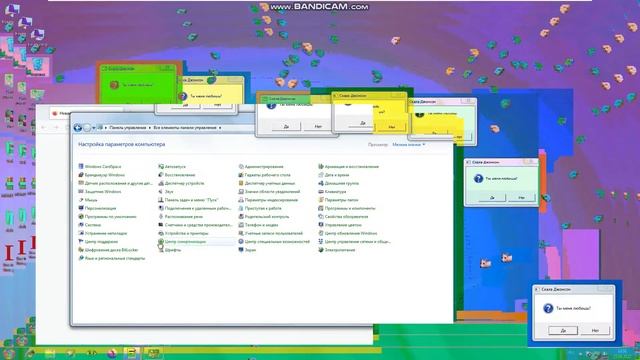Click Нет in the blue-bordered dialog

point(595,330)
